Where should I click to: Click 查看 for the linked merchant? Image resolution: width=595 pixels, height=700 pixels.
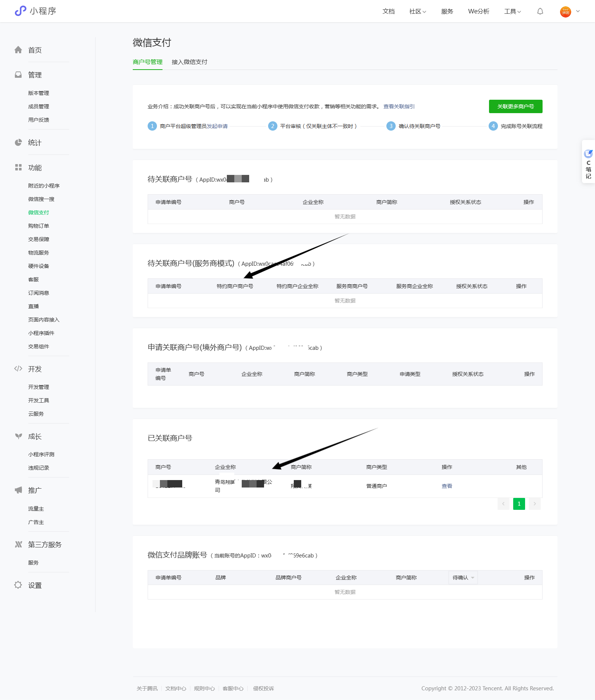tap(447, 486)
